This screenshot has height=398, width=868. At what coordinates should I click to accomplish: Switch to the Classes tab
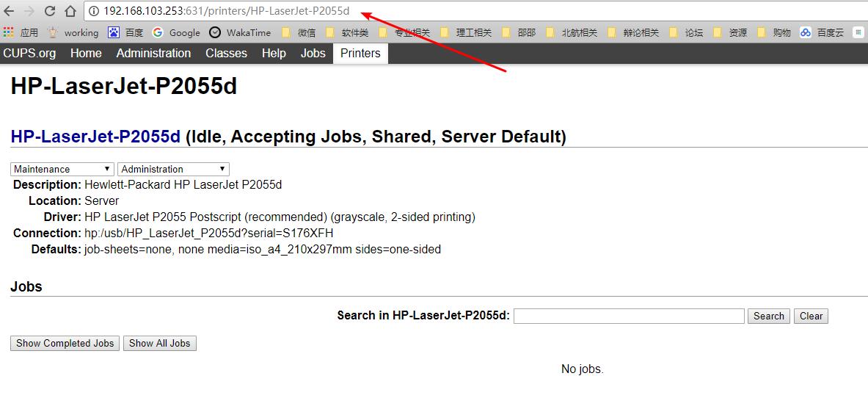(x=226, y=53)
